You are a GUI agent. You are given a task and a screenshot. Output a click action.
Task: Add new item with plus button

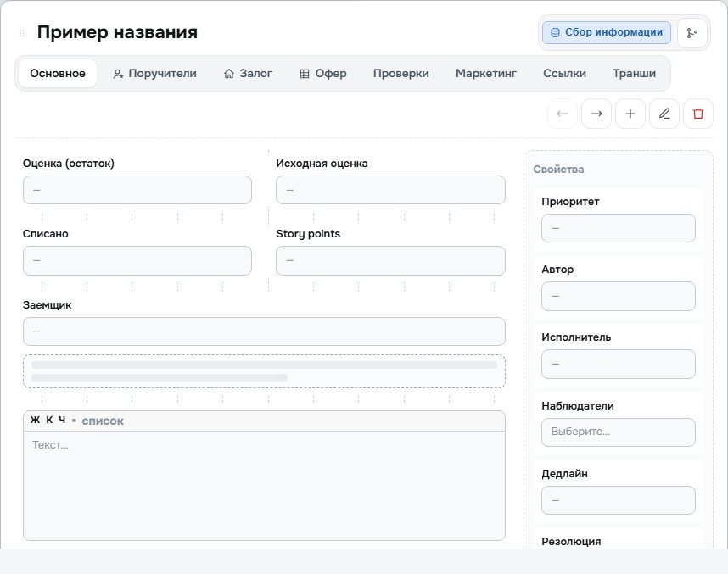630,114
